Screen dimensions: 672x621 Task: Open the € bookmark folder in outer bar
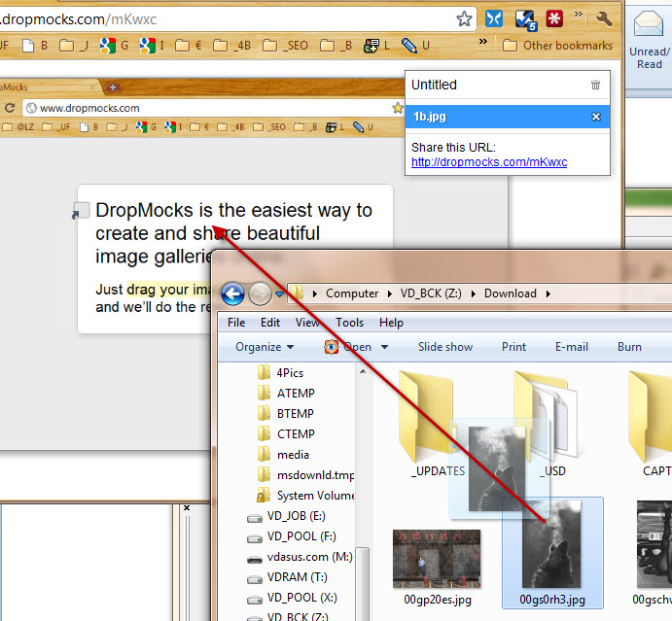point(189,46)
